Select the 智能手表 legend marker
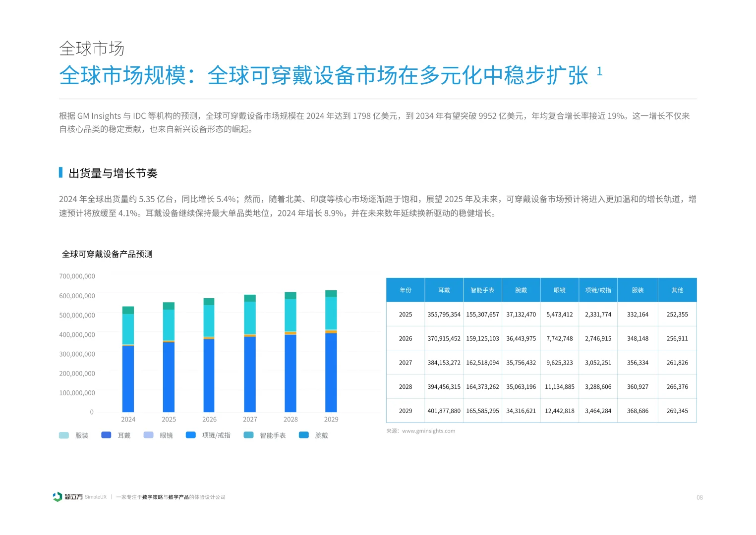The width and height of the screenshot is (756, 535). (248, 434)
